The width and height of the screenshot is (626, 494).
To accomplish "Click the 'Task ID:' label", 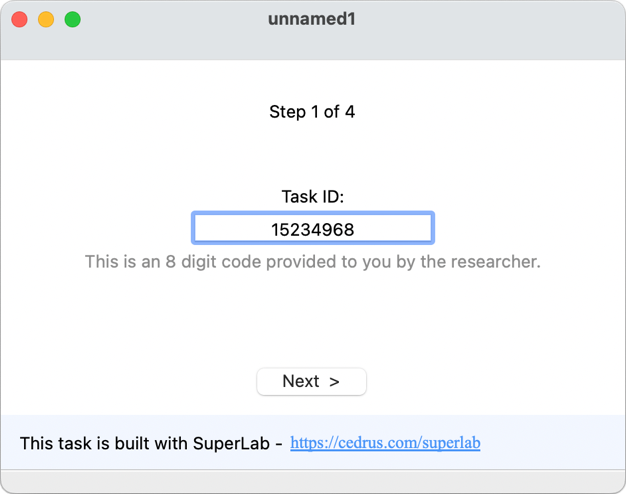I will pos(312,196).
